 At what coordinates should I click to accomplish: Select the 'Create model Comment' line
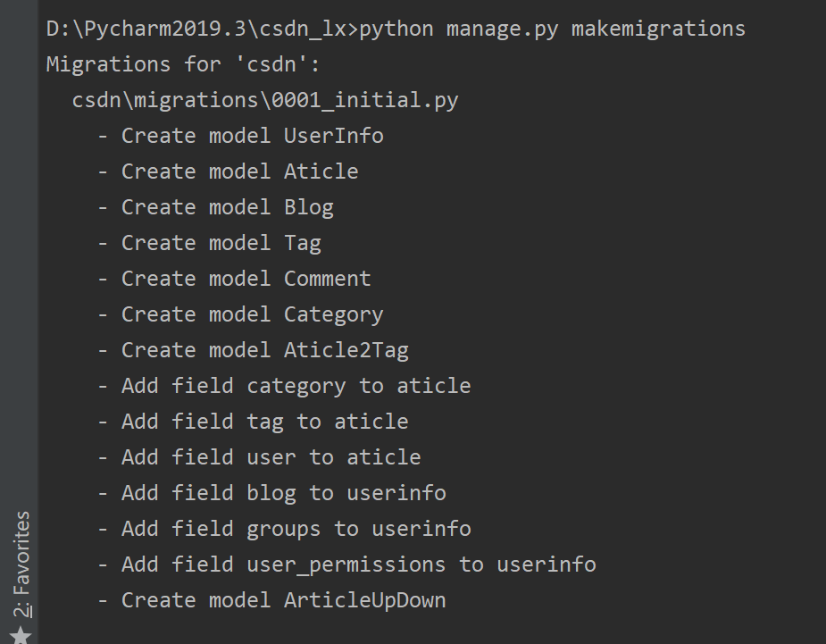[x=234, y=279]
